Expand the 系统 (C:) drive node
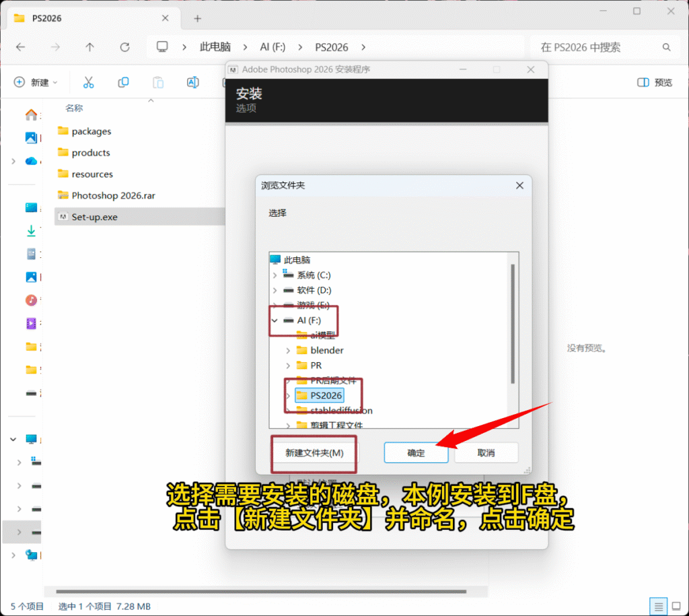 point(275,275)
